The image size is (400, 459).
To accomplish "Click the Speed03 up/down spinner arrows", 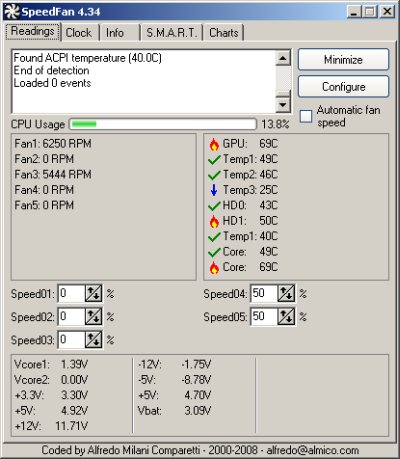I will point(93,340).
